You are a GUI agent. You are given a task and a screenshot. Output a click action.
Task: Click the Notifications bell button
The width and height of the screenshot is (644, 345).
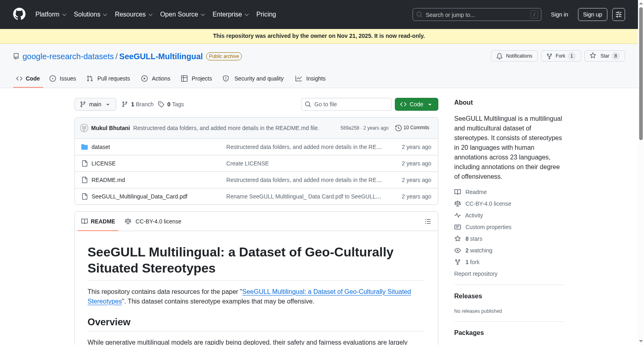514,56
